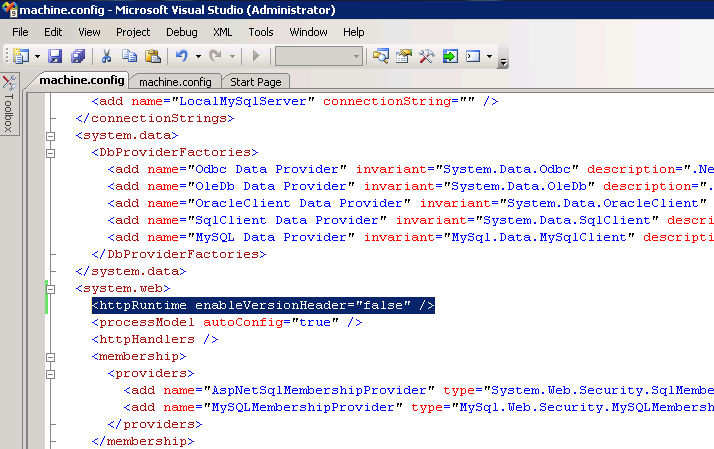The width and height of the screenshot is (714, 449).
Task: Click the </DbProviderFactories> closing tag
Action: point(178,254)
